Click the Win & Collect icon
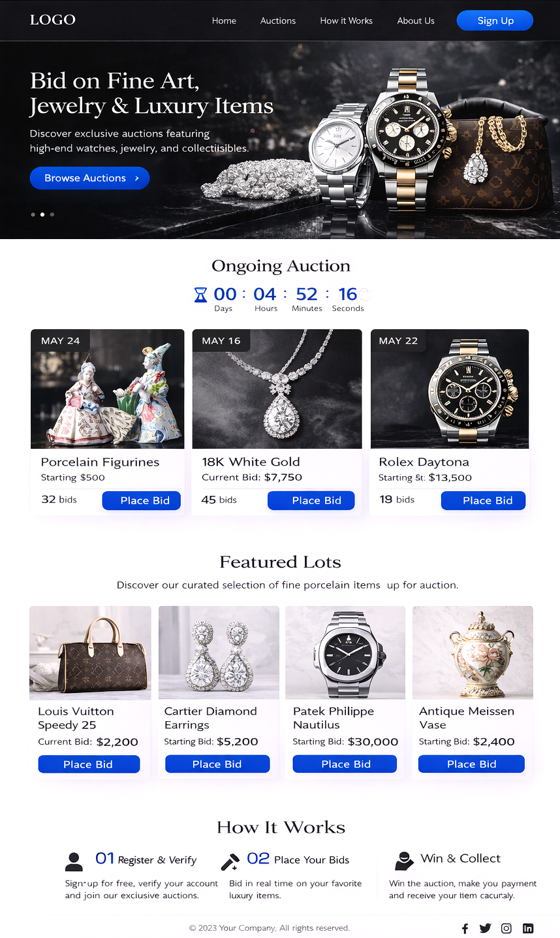The image size is (560, 938). [404, 861]
